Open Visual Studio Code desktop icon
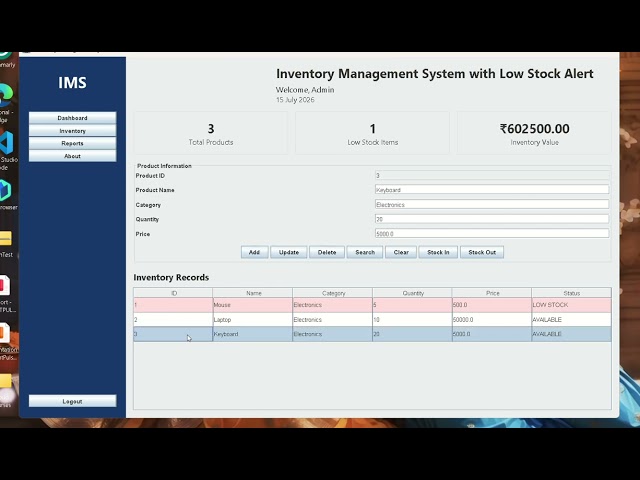 [7, 150]
